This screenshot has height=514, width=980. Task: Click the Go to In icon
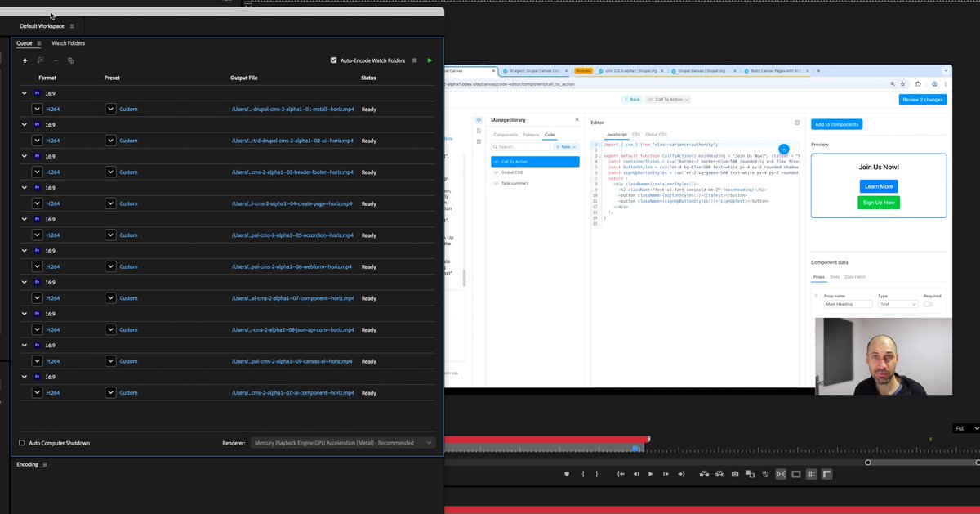621,474
